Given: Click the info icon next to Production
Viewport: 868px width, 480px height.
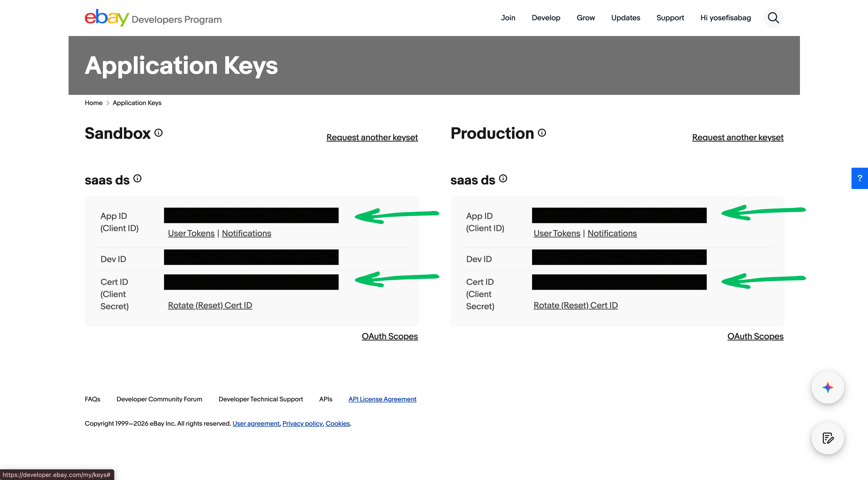Looking at the screenshot, I should pos(542,133).
